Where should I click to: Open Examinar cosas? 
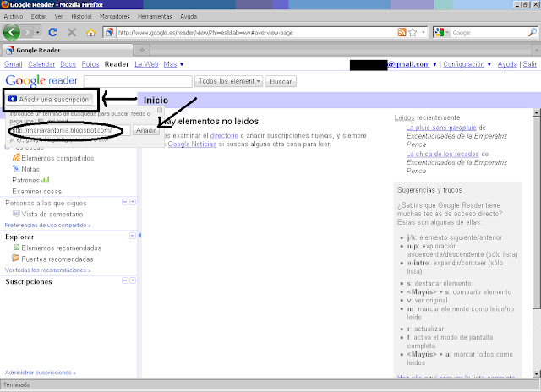pyautogui.click(x=37, y=191)
